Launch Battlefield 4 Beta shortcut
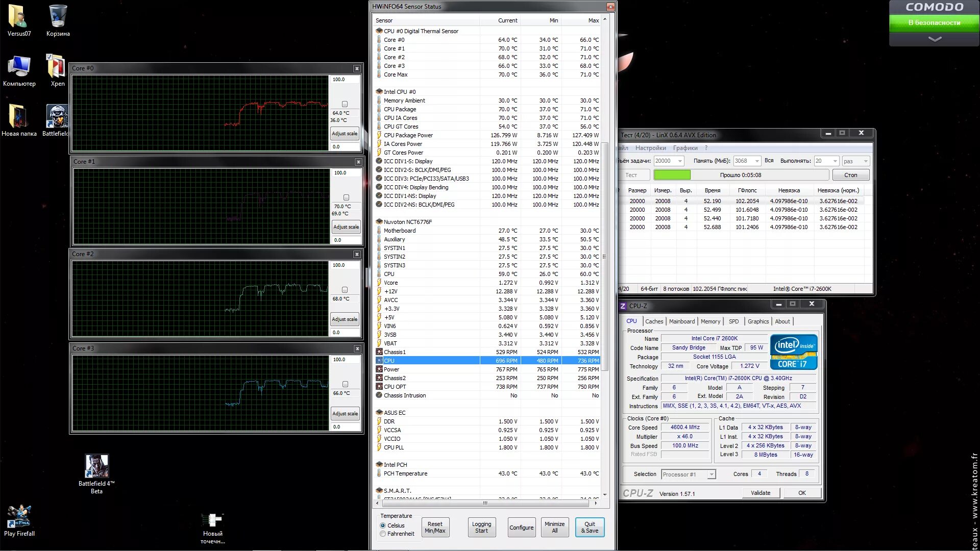 [96, 466]
